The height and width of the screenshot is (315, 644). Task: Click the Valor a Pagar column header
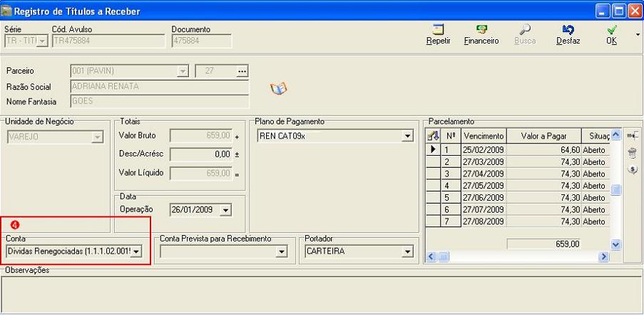(x=543, y=136)
